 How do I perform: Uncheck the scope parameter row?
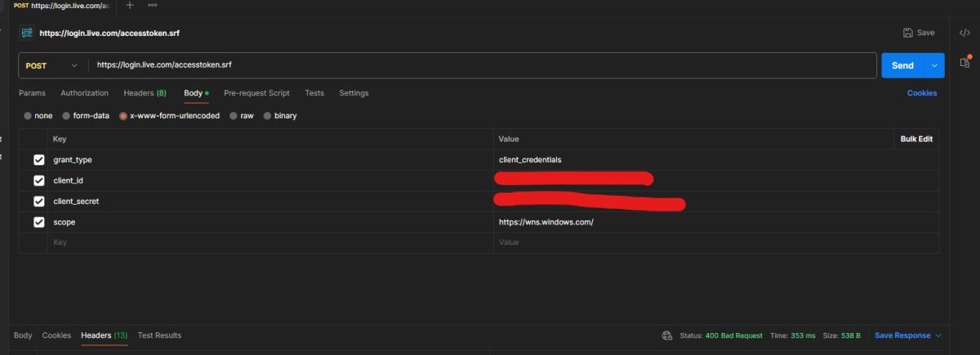[38, 222]
